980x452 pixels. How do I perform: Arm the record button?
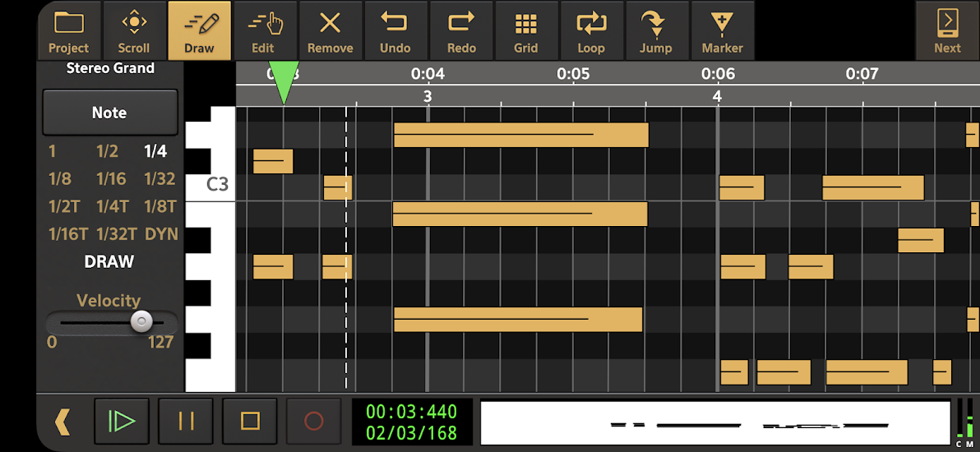point(314,422)
